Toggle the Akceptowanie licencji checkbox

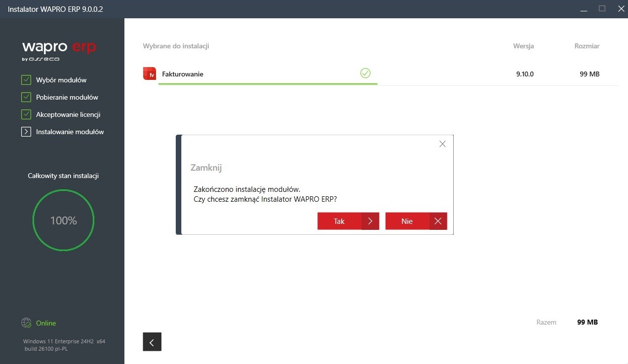[x=26, y=114]
